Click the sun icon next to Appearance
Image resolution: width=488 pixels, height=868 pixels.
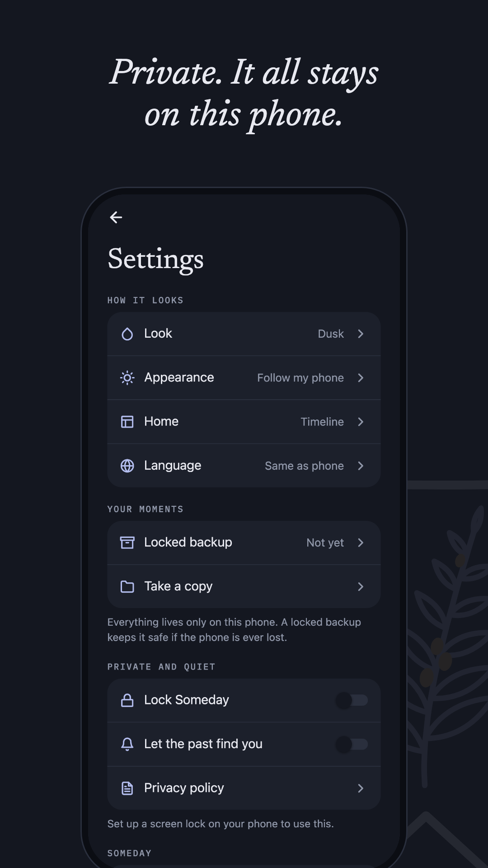(127, 378)
